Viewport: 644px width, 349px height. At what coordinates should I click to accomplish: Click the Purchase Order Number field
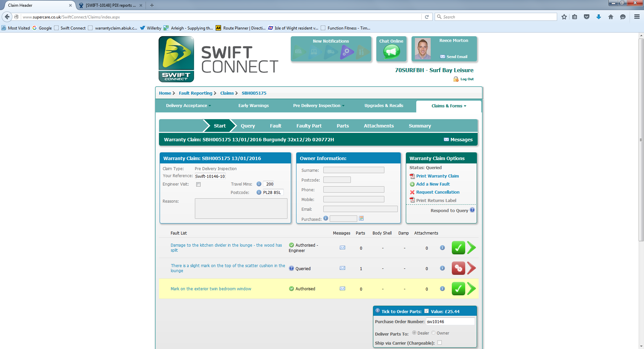click(x=450, y=321)
